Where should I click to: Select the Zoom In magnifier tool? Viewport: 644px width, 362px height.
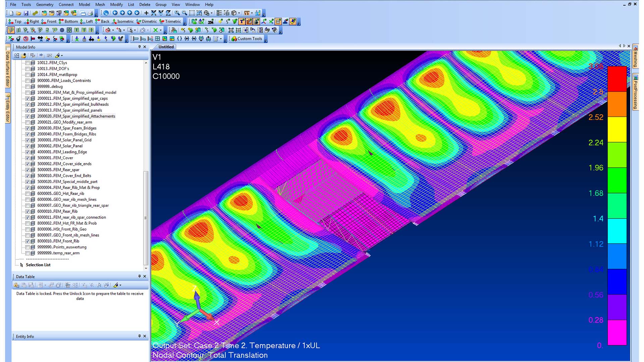(x=177, y=13)
